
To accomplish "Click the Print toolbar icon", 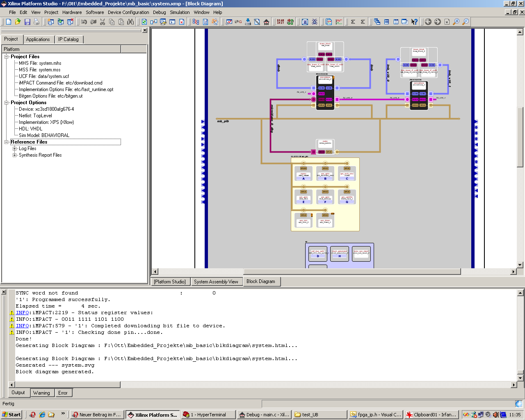I will pyautogui.click(x=37, y=22).
